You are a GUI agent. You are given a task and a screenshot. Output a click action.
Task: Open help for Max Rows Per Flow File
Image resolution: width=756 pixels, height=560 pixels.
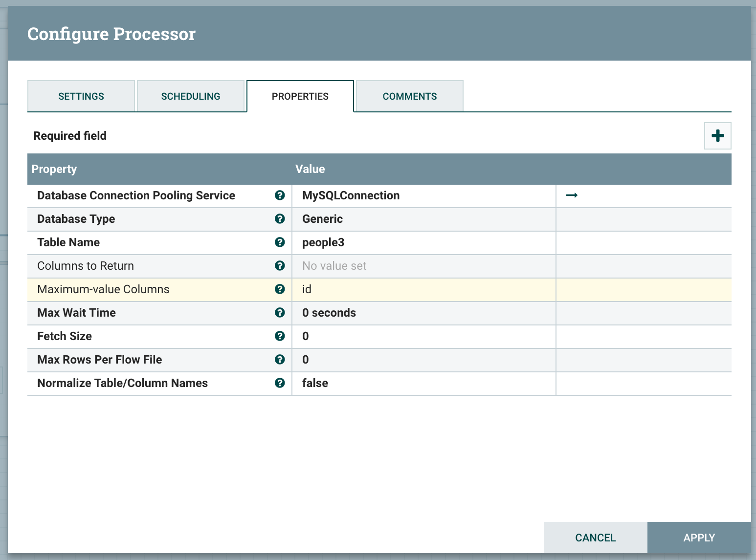280,360
